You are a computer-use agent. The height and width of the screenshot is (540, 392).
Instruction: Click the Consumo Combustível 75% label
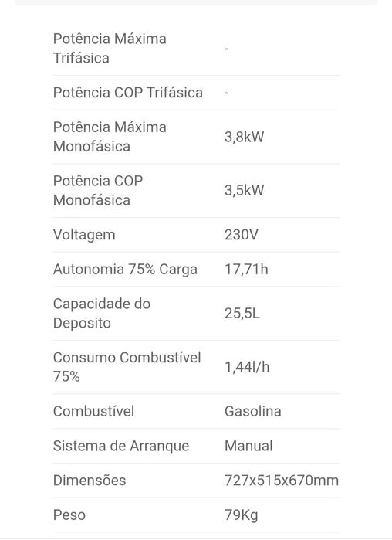(x=127, y=367)
